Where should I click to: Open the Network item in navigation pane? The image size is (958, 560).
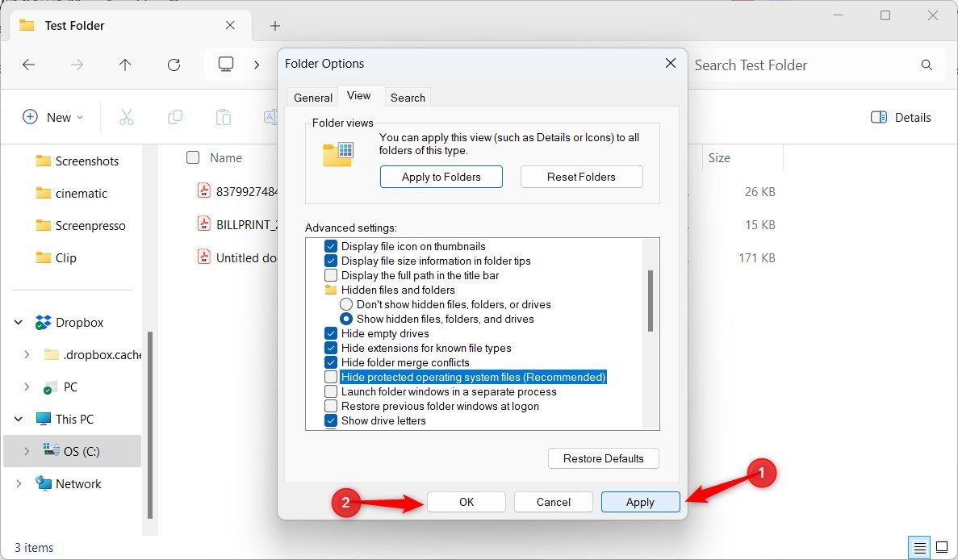(x=78, y=483)
